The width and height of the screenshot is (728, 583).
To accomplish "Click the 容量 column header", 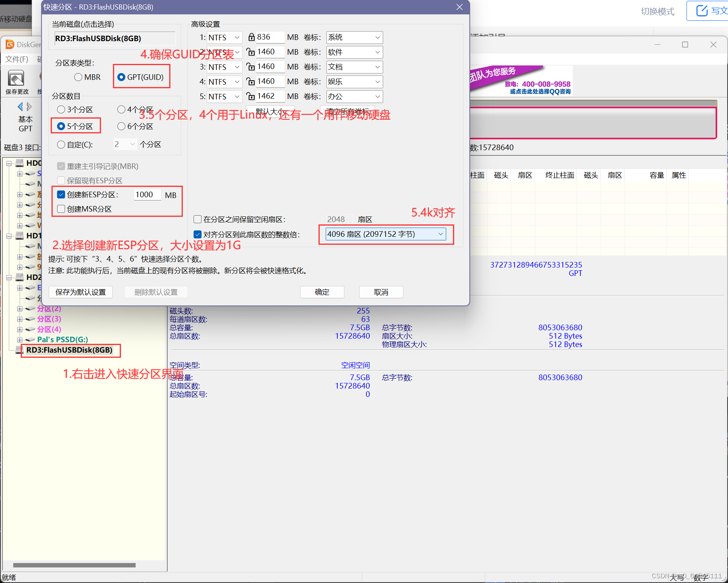I will click(657, 175).
